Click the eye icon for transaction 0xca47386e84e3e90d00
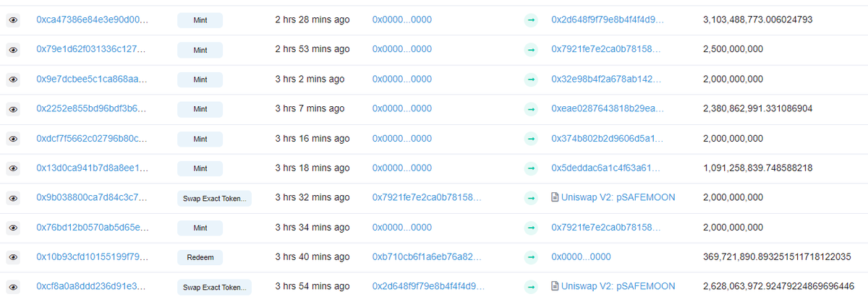Viewport: 868px width, 302px height. tap(12, 20)
